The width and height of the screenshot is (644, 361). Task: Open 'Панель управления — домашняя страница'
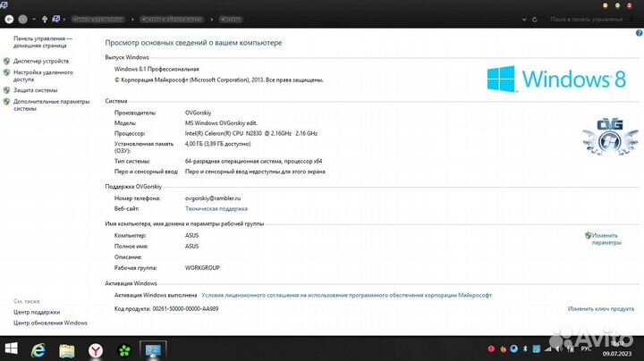click(x=43, y=42)
